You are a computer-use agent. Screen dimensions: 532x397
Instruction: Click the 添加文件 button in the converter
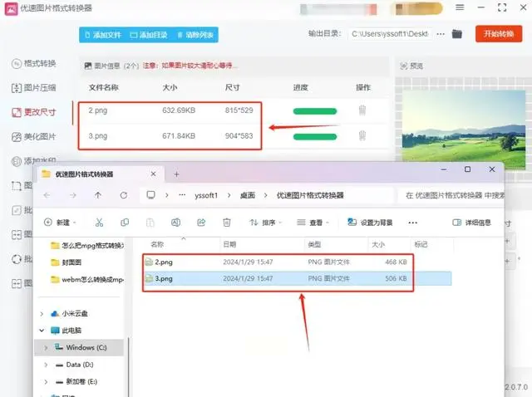coord(103,35)
